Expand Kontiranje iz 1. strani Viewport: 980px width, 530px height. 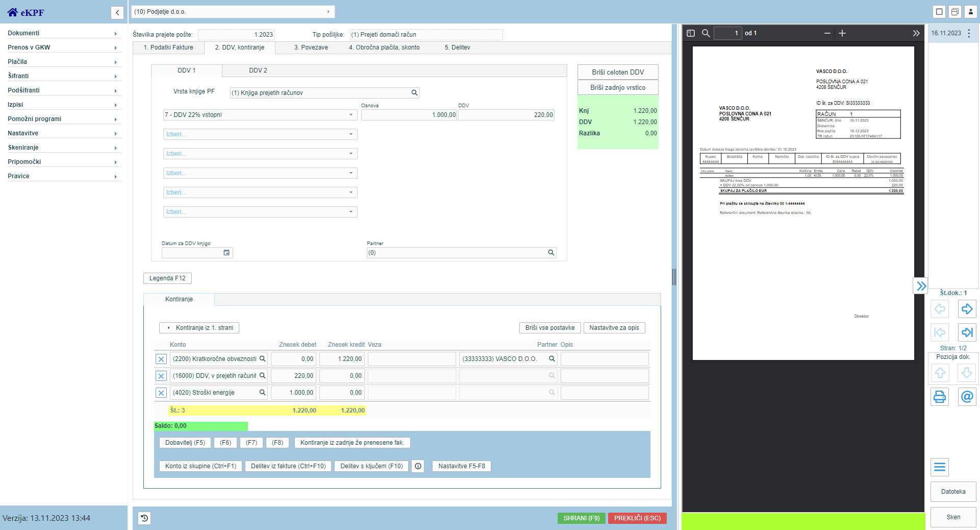point(199,328)
